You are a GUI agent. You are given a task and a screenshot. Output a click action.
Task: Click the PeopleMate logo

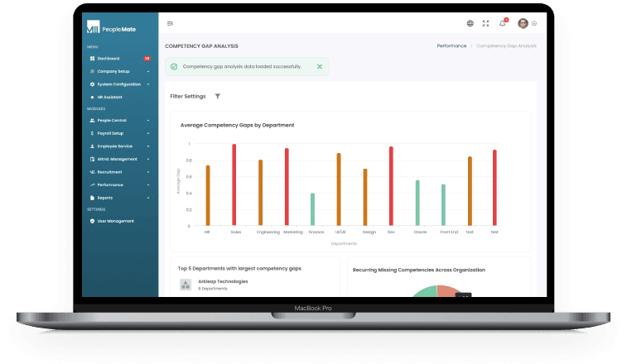click(111, 27)
